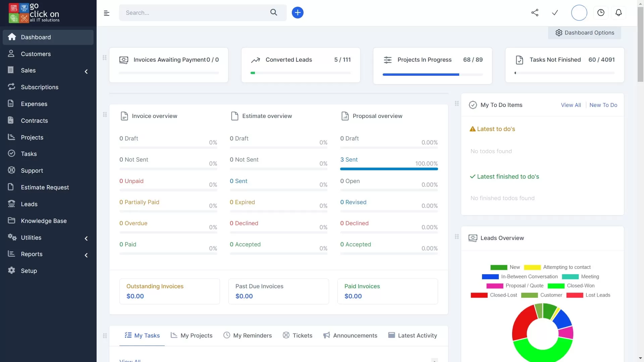644x362 pixels.
Task: Click the Projects chart icon in sidebar
Action: [x=11, y=137]
